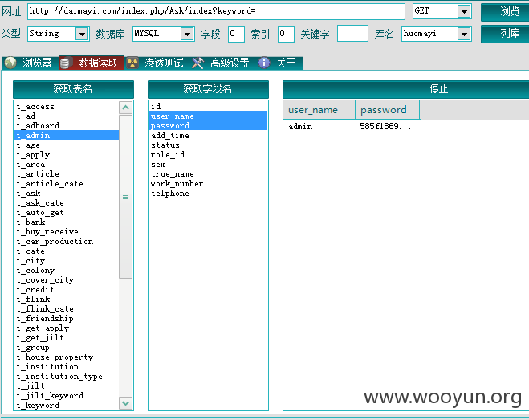Click the 列库 button
Screen dimensions: 529x420
pyautogui.click(x=505, y=34)
